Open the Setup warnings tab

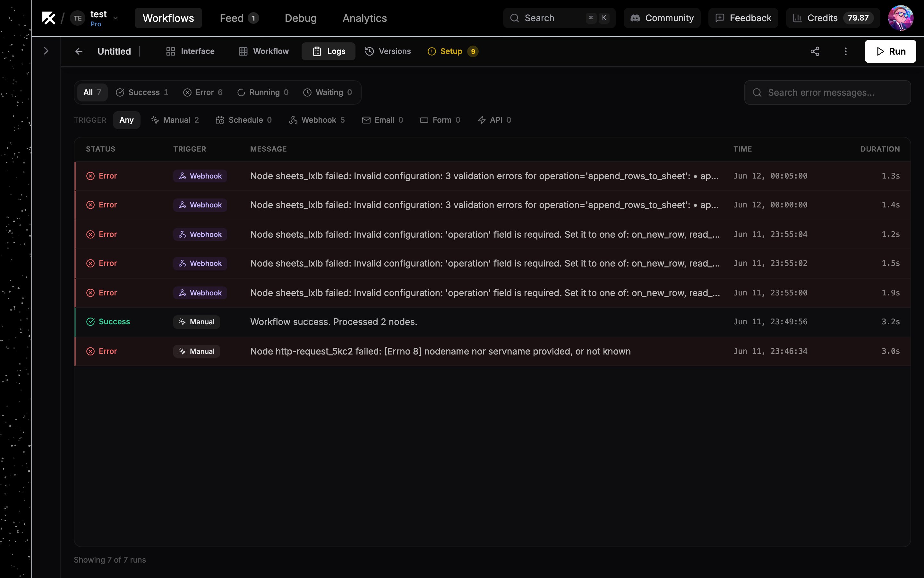click(453, 51)
